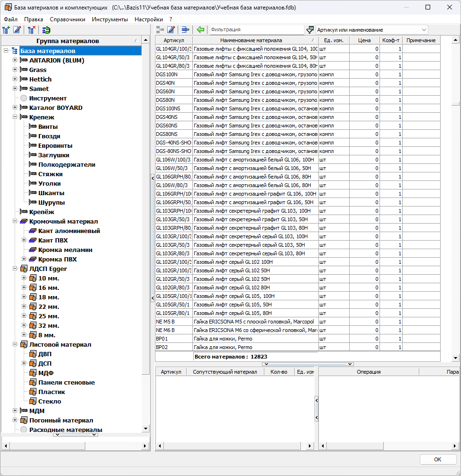Click the add material group icon
Image resolution: width=461 pixels, height=476 pixels.
coord(6,30)
